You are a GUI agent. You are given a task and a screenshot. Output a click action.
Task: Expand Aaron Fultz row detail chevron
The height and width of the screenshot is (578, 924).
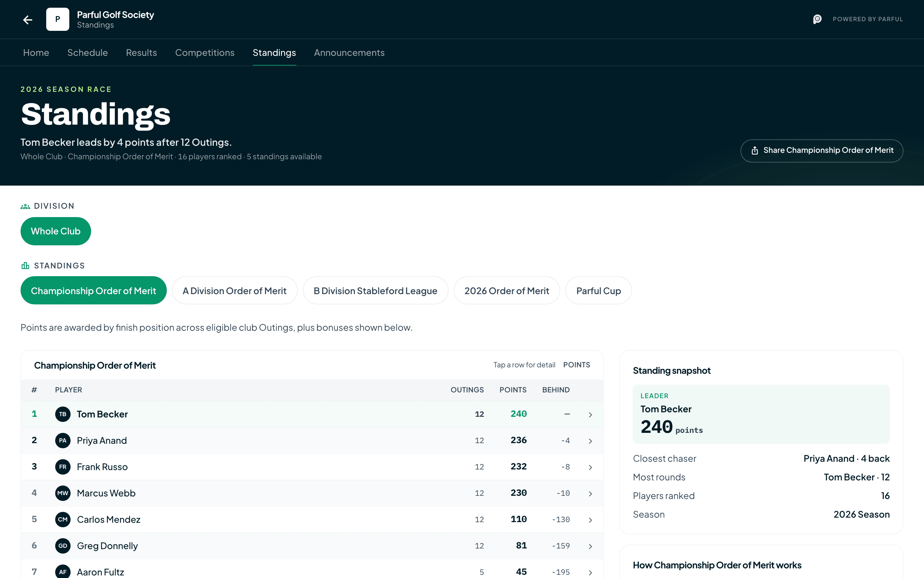[x=590, y=573]
